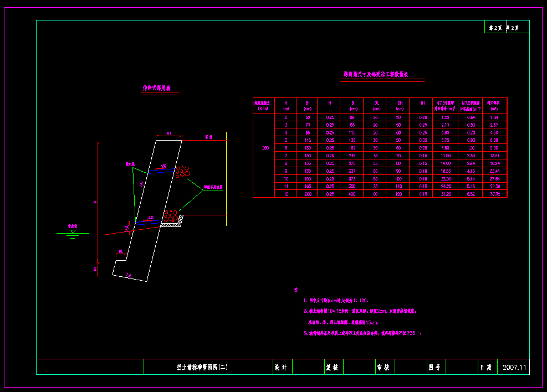Select the 250 KPa value in the table
Image resolution: width=547 pixels, height=392 pixels.
(x=265, y=148)
